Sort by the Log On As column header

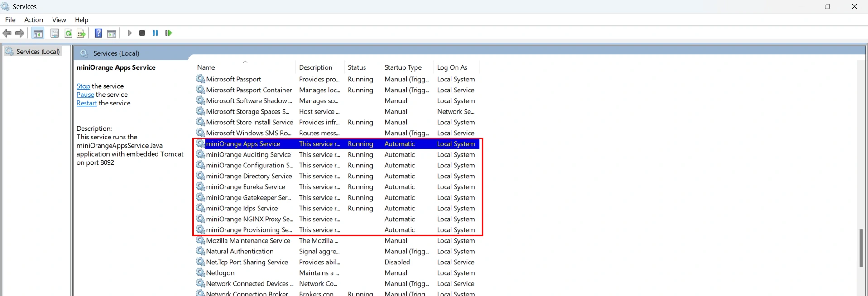coord(456,67)
